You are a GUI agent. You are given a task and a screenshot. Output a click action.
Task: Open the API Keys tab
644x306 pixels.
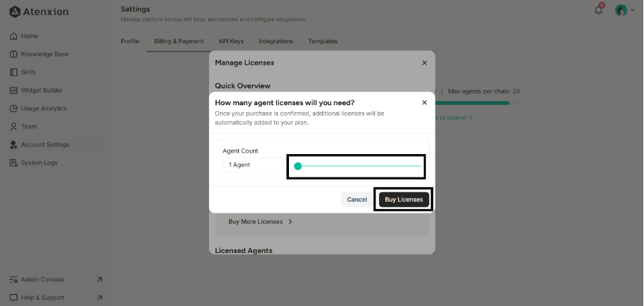231,41
